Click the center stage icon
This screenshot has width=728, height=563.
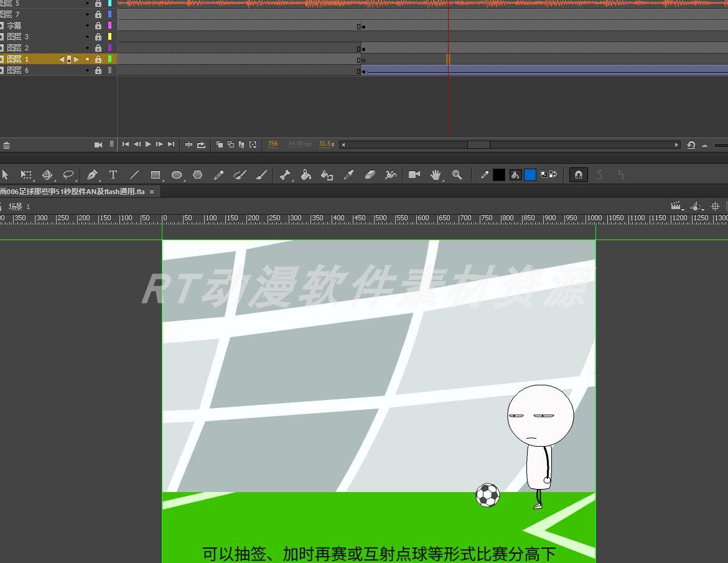click(716, 206)
